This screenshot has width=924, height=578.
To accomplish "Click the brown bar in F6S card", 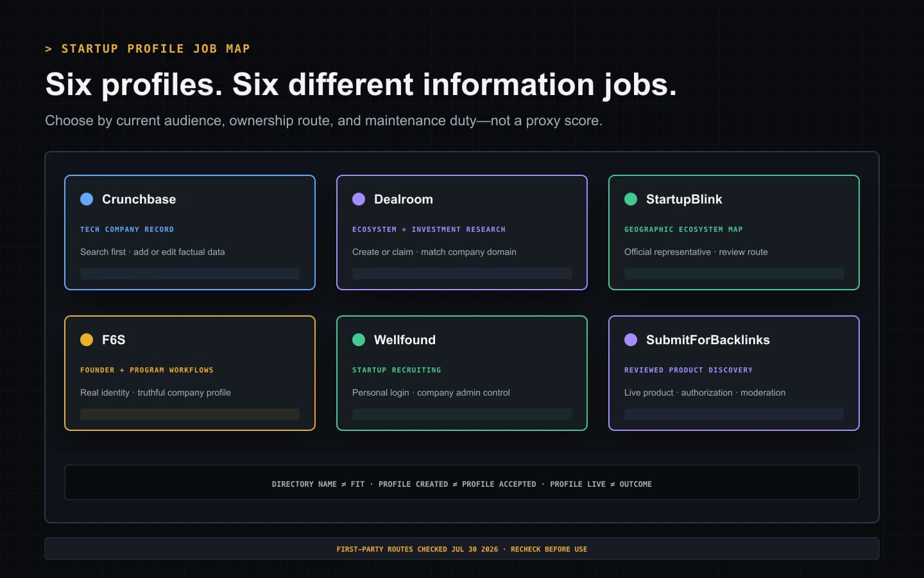I will 190,414.
